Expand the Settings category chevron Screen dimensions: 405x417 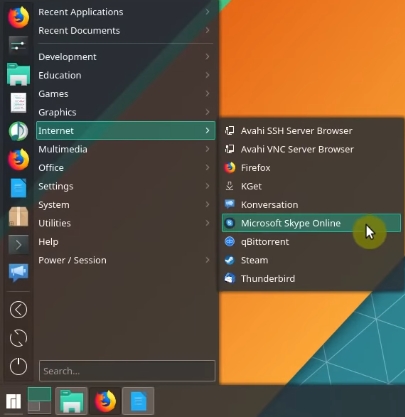coord(207,186)
